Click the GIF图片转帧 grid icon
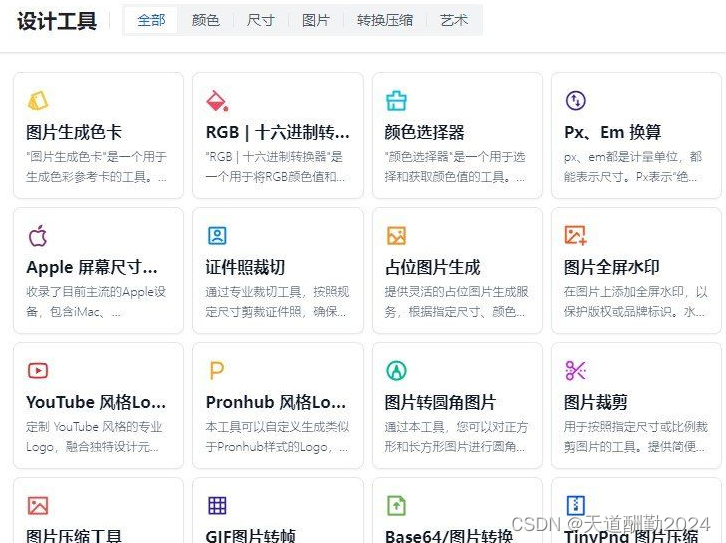This screenshot has width=726, height=543. coord(217,506)
